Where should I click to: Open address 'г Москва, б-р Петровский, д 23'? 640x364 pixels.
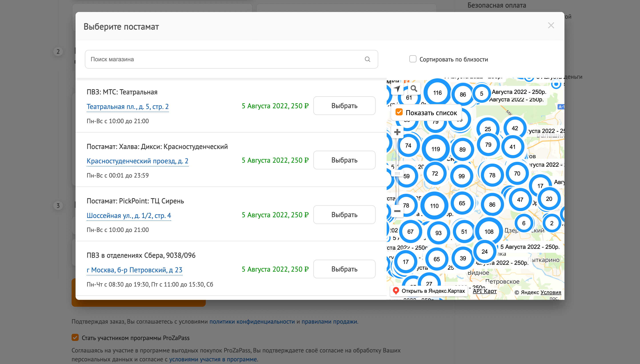pyautogui.click(x=134, y=270)
